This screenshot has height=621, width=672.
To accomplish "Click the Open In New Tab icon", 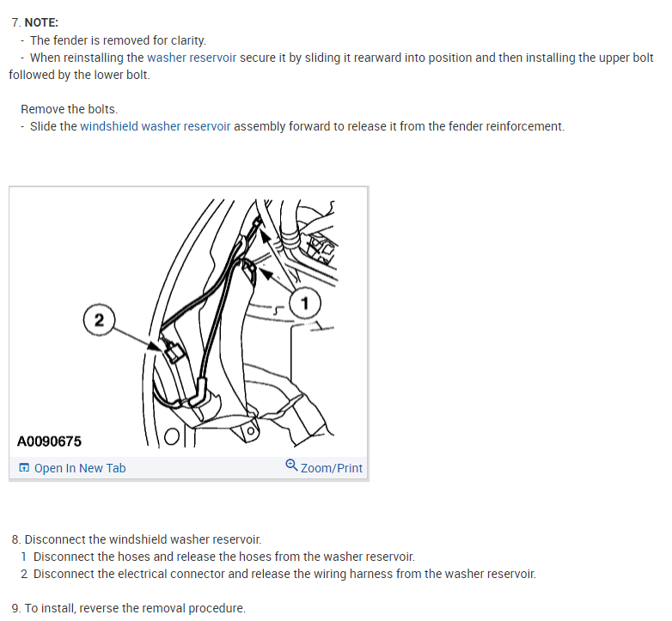I will 24,467.
